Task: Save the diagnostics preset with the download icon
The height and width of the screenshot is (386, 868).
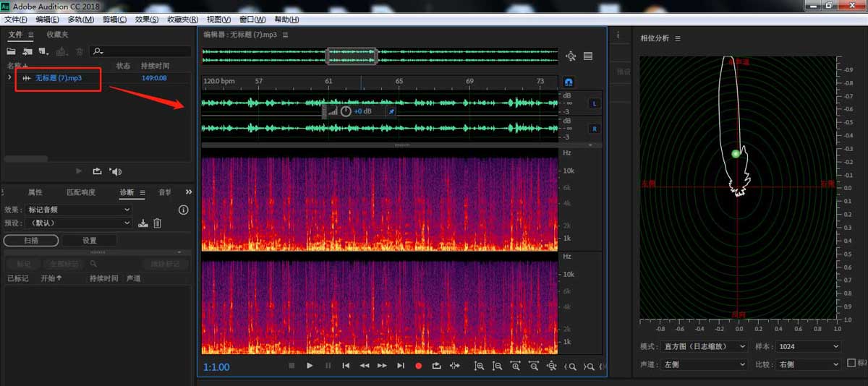Action: coord(143,223)
